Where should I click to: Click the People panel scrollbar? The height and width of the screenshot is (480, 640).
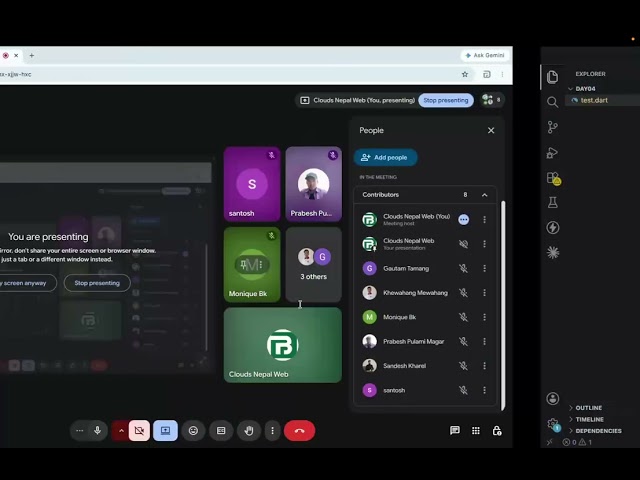pyautogui.click(x=503, y=305)
